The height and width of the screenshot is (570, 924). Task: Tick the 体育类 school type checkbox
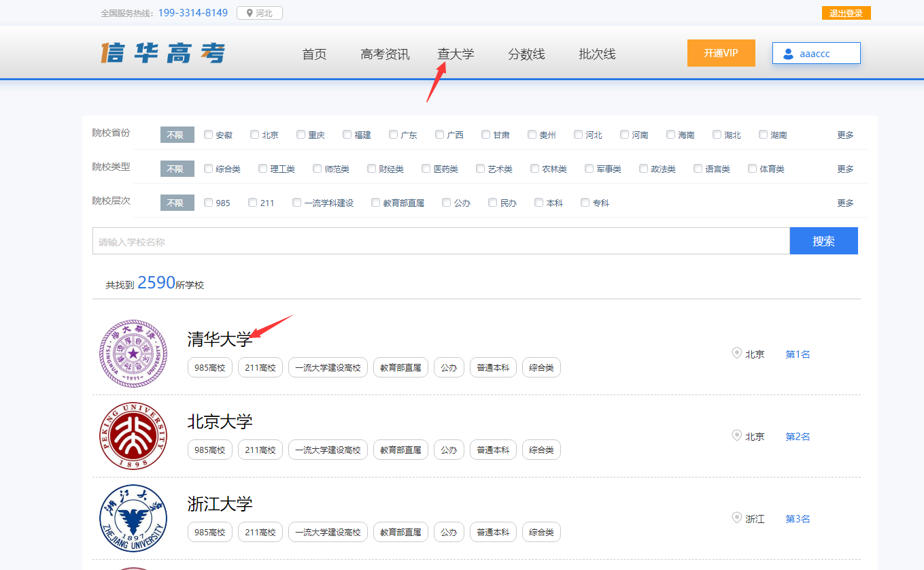[753, 169]
